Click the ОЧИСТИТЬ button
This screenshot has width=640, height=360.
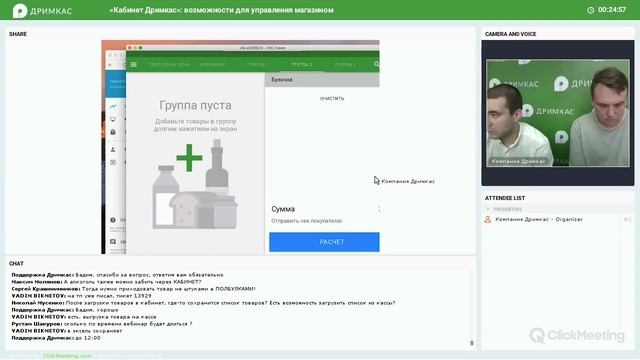[x=332, y=98]
